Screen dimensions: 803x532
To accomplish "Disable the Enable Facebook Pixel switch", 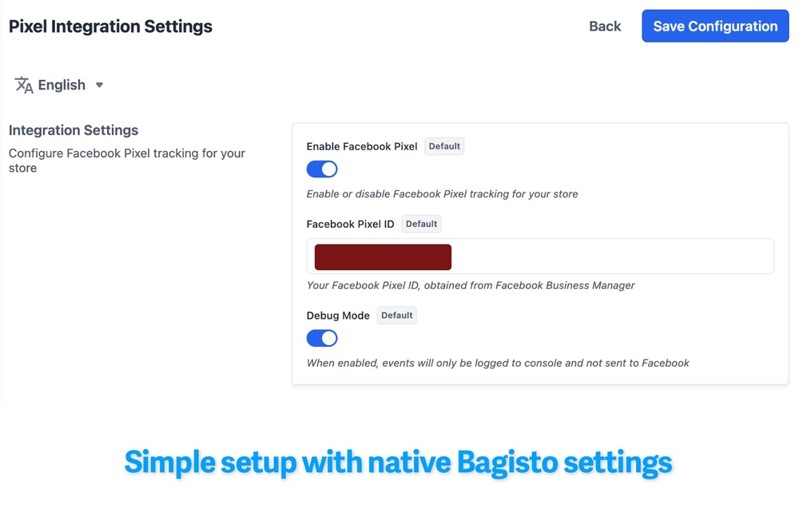I will pyautogui.click(x=322, y=169).
